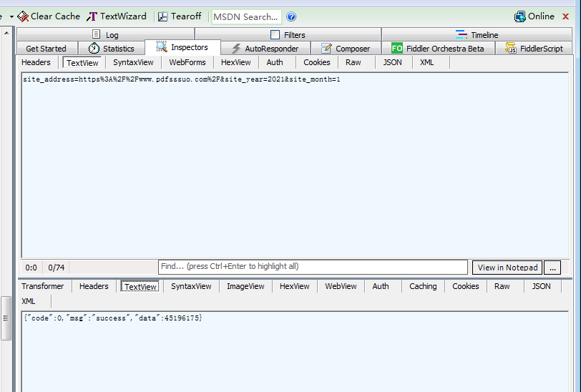Open the toolbar dropdown arrow beside Clear Cache
The height and width of the screenshot is (392, 581).
pos(11,17)
